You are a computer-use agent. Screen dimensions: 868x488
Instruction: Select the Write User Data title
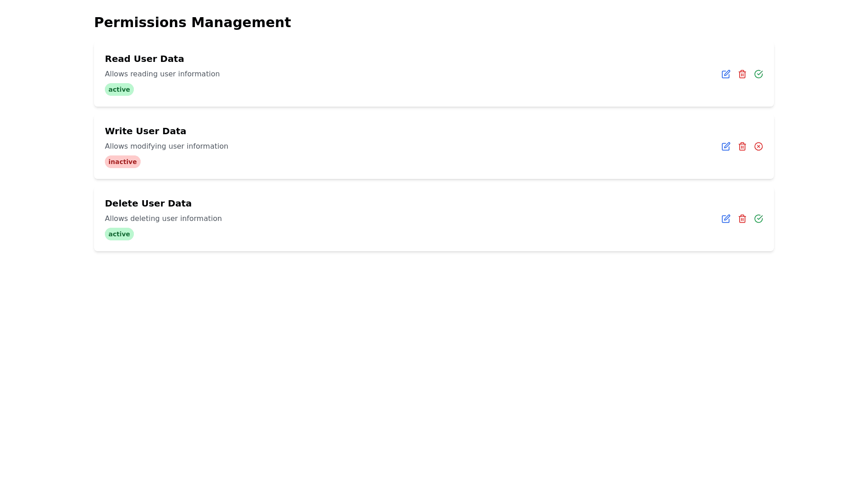pyautogui.click(x=145, y=131)
